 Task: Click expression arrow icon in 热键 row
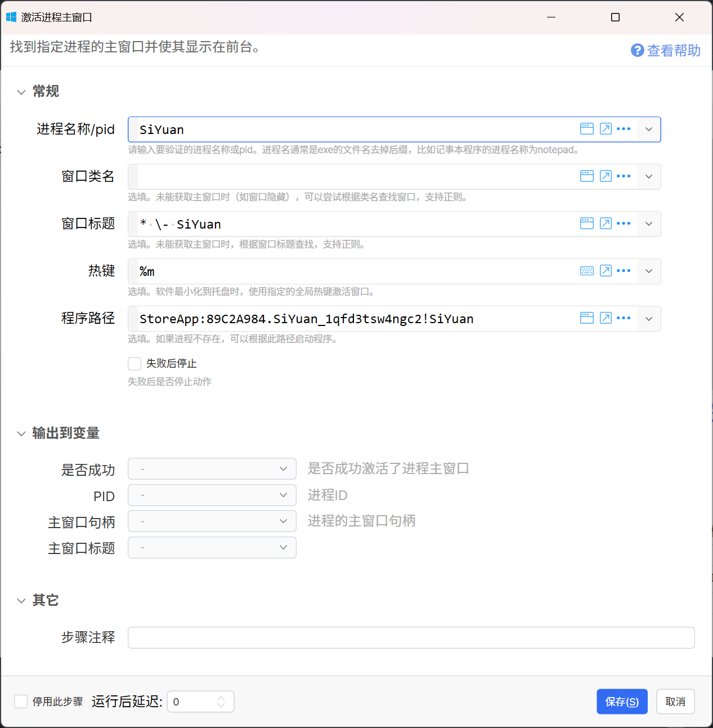(x=606, y=271)
